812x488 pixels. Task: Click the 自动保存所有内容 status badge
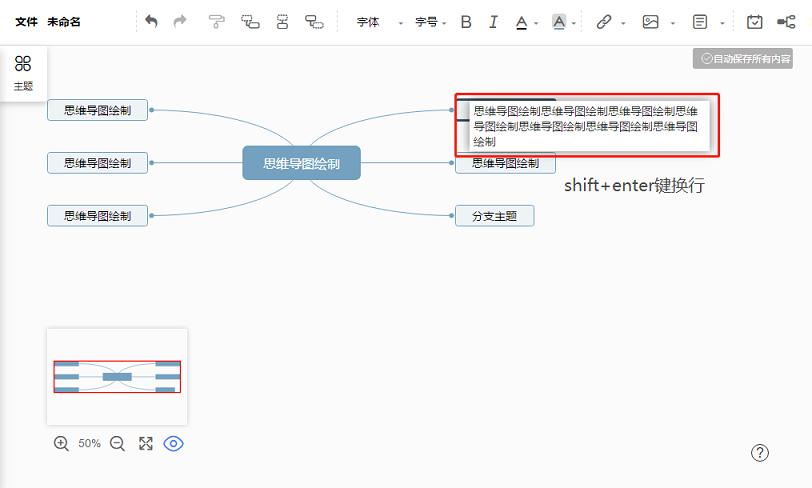[743, 59]
